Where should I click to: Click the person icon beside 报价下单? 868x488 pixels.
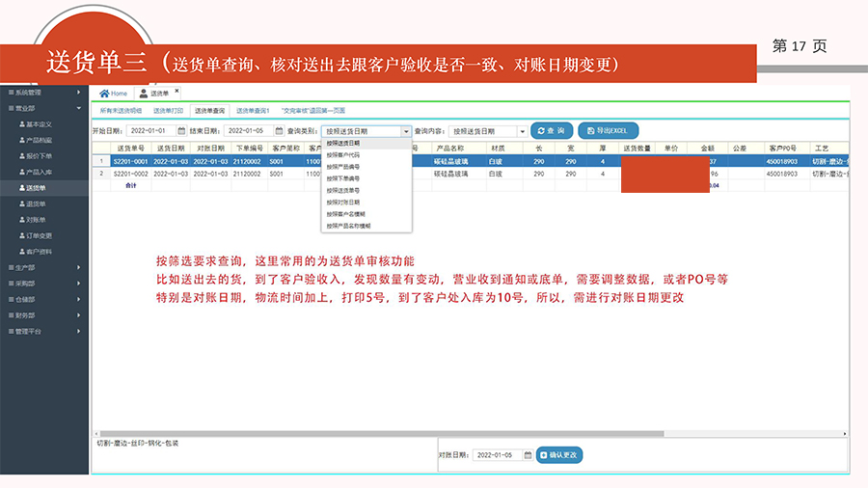pos(22,156)
